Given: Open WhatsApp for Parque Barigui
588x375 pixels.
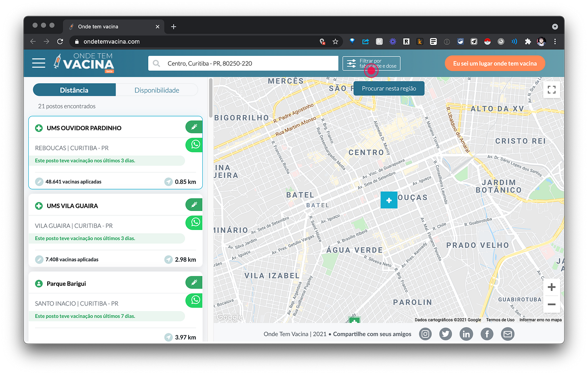Looking at the screenshot, I should (x=194, y=300).
